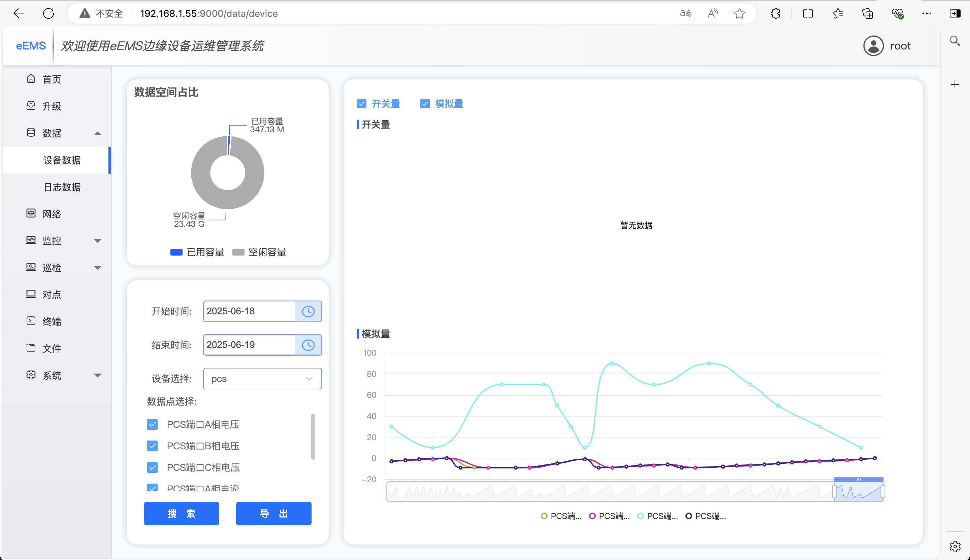Toggle the magenta PCS series legend
This screenshot has width=970, height=560.
[x=609, y=516]
